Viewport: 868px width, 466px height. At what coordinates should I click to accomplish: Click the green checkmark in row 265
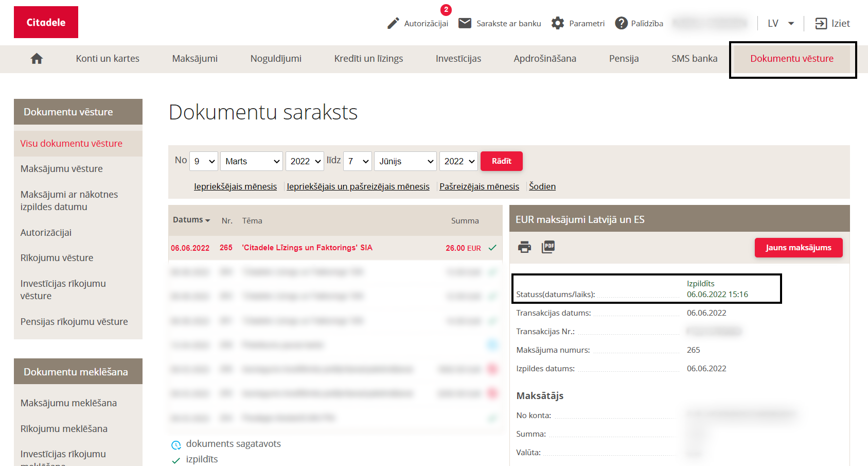[x=492, y=248]
